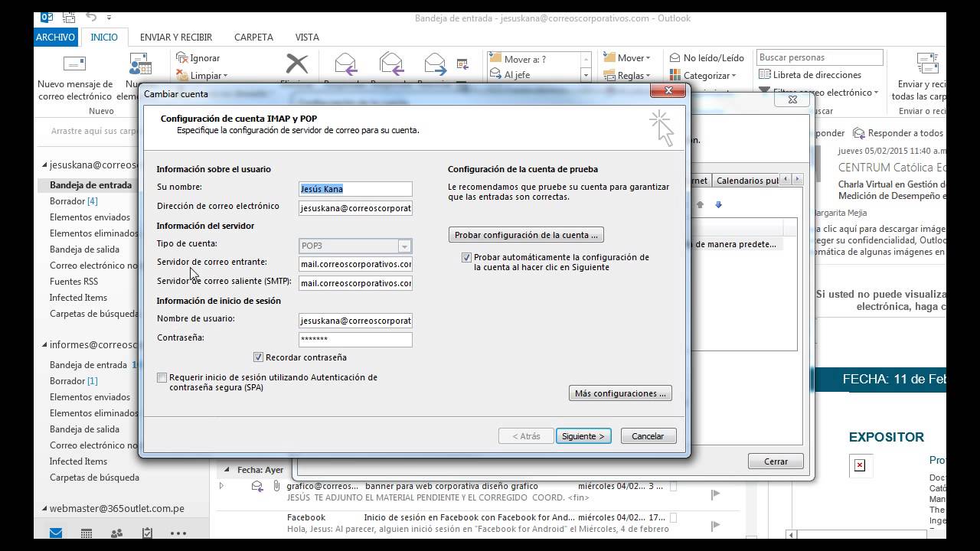
Task: Toggle Probar automáticamente la configuración checkbox
Action: (x=466, y=258)
